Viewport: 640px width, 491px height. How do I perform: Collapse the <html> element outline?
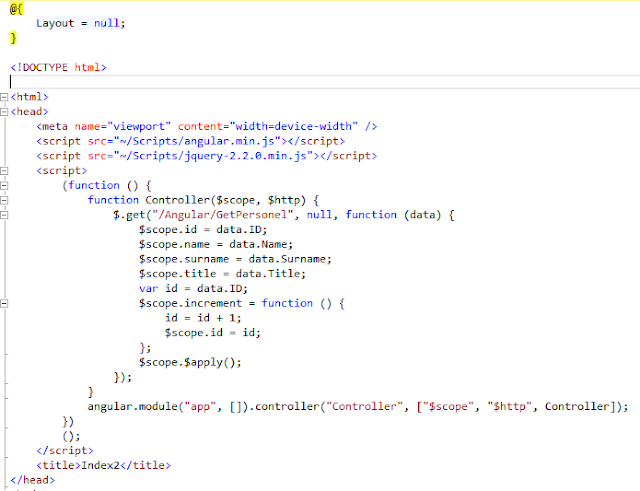click(x=4, y=97)
